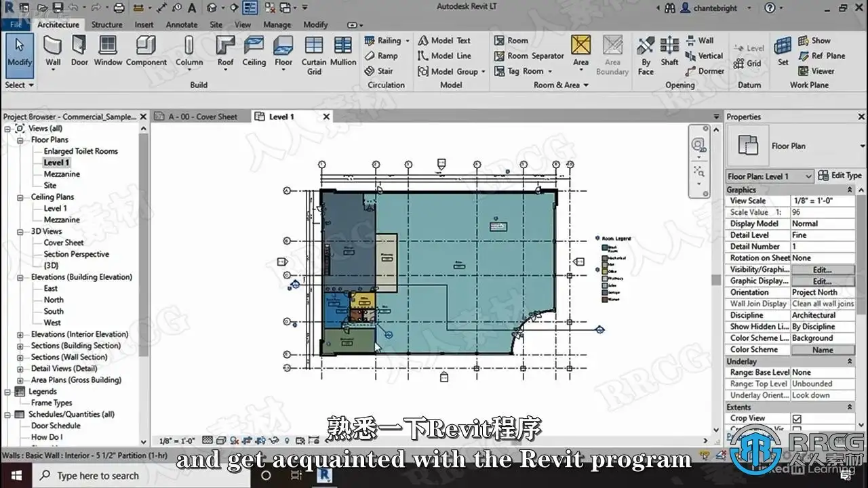Close the Level 1 view tab

(x=326, y=117)
